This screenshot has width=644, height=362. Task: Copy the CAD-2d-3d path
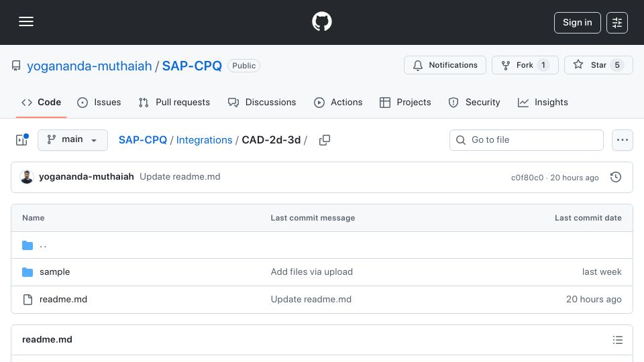click(325, 140)
